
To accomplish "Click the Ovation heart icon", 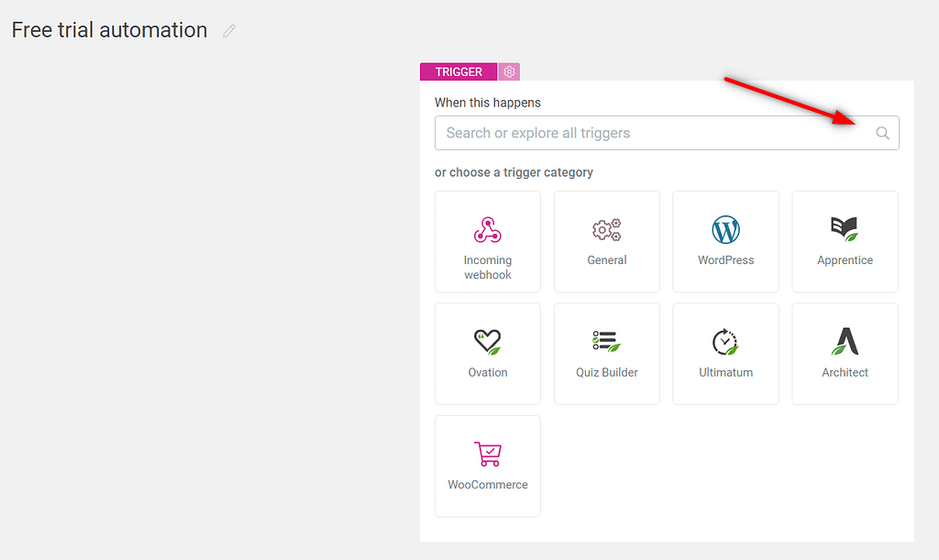I will 488,342.
